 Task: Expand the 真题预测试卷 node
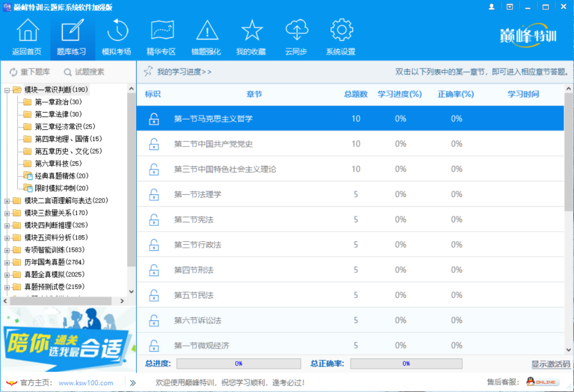pos(7,287)
